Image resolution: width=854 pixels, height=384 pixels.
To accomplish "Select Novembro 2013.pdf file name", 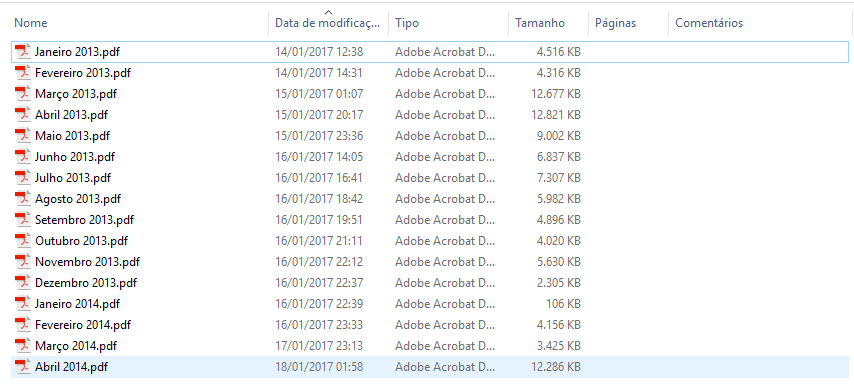I will tap(87, 262).
